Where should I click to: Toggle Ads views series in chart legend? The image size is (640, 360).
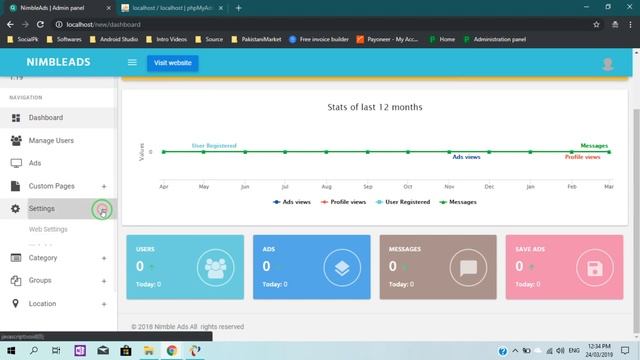[292, 202]
